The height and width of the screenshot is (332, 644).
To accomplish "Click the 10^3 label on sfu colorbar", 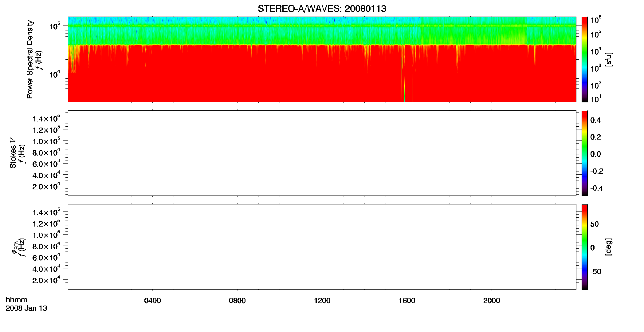I will point(596,69).
